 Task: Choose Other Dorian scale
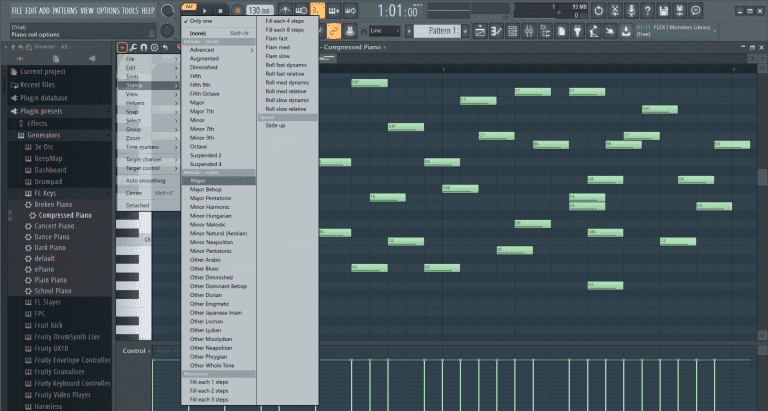[x=219, y=295]
